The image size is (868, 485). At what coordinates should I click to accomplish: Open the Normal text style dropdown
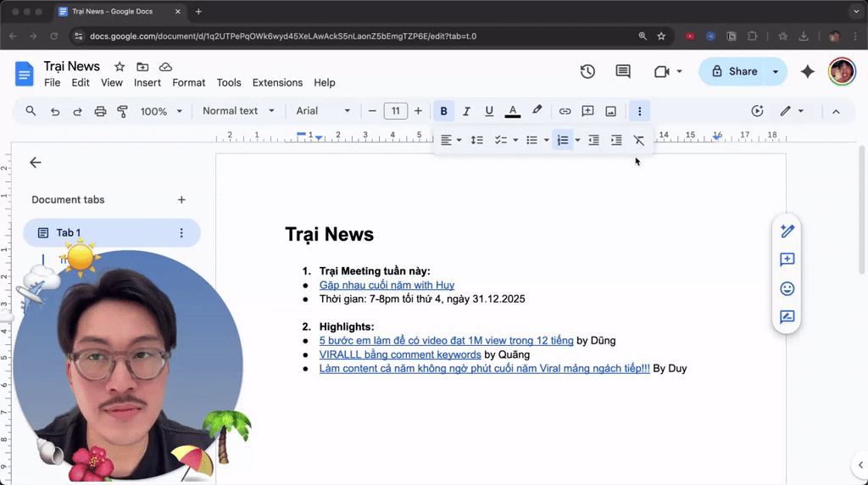click(x=238, y=111)
